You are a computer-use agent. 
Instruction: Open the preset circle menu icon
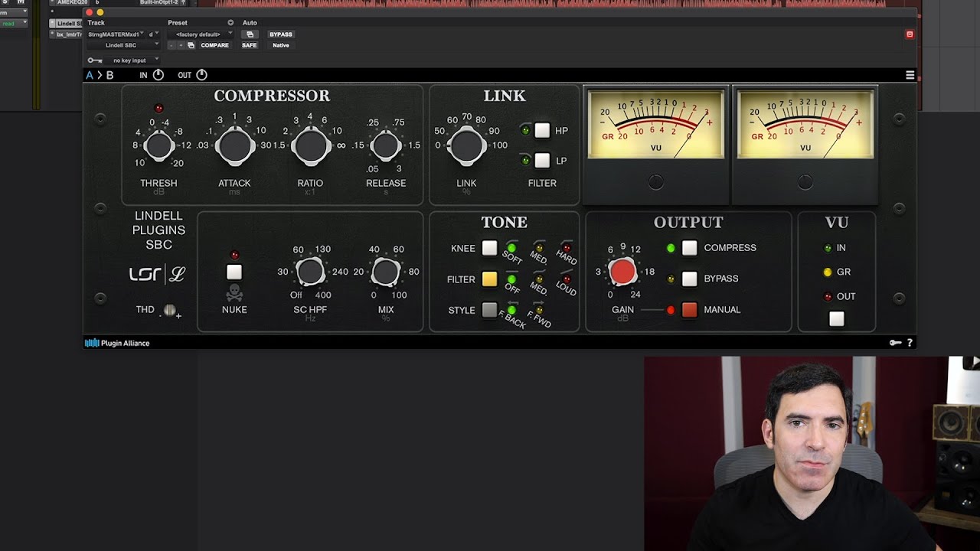(230, 23)
